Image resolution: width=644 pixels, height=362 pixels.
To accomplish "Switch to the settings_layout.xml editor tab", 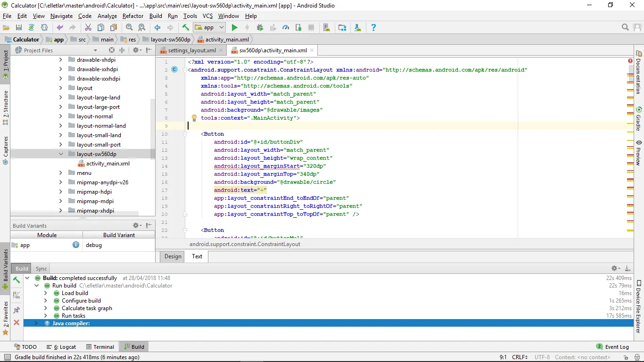I will tap(191, 50).
